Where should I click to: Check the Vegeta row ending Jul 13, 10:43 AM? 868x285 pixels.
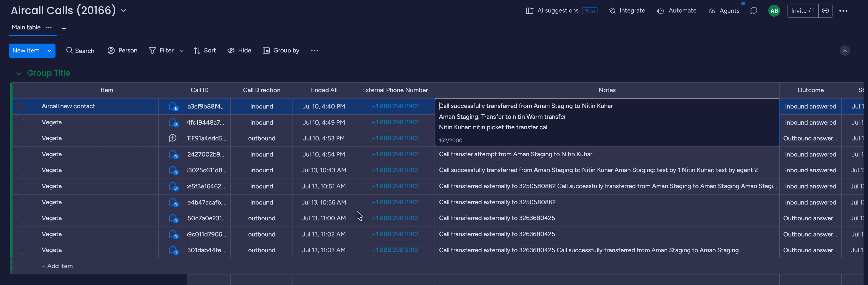(x=19, y=170)
